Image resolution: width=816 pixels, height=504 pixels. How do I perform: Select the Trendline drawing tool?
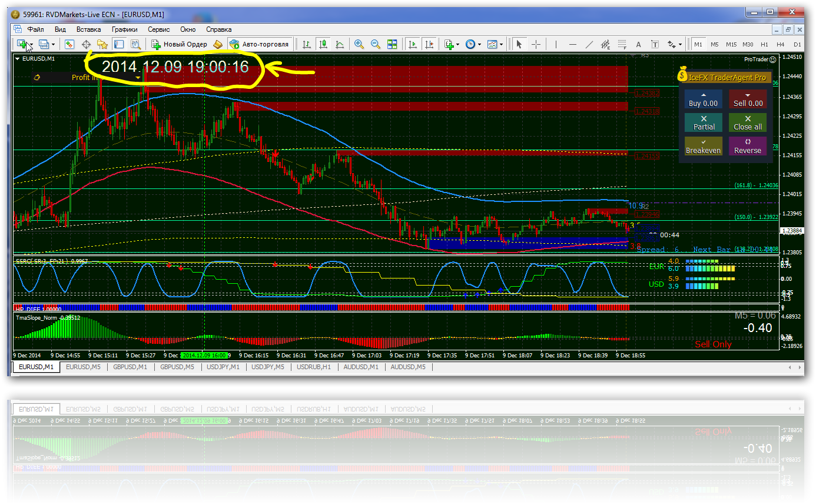click(x=589, y=44)
